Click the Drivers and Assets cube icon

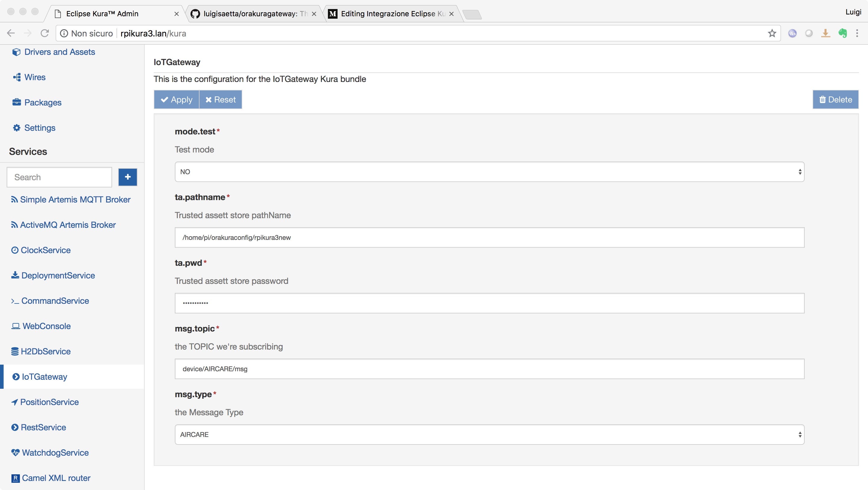[x=16, y=52]
